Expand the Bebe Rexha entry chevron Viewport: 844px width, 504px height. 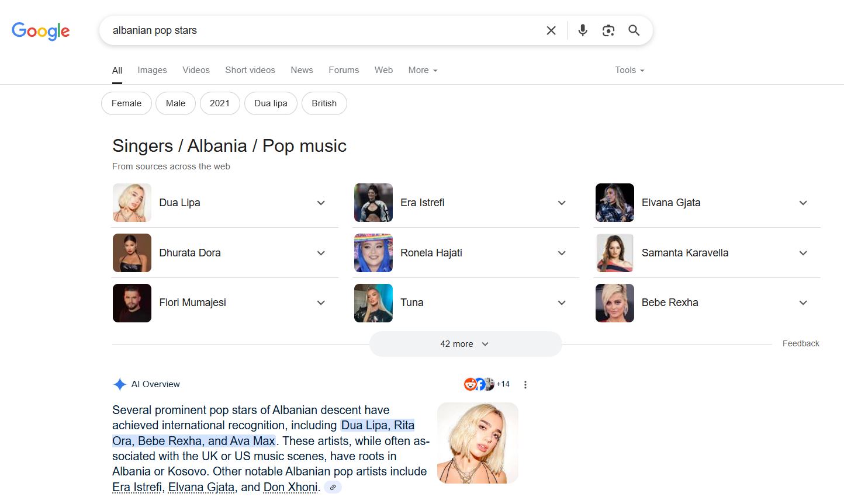click(x=803, y=303)
